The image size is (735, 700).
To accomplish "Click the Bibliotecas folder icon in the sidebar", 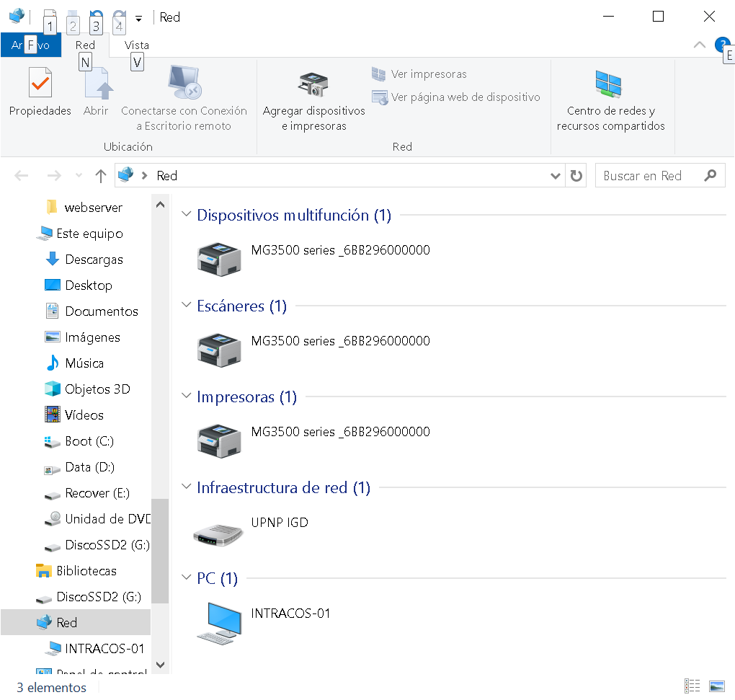I will click(x=43, y=570).
